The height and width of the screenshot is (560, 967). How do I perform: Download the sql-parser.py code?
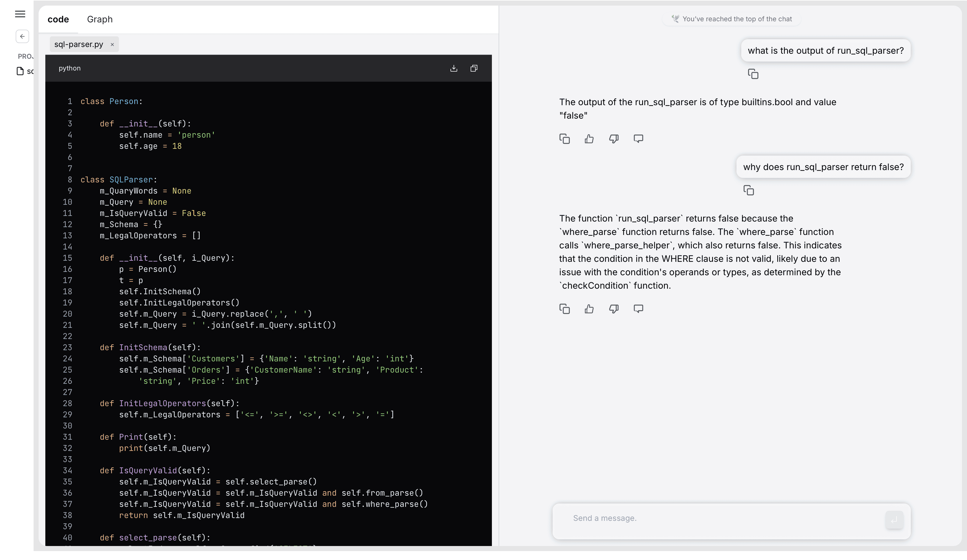[454, 68]
